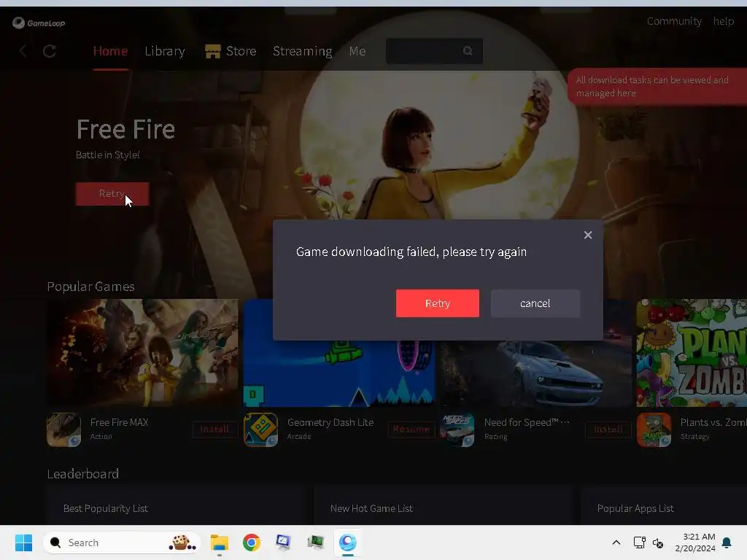Viewport: 747px width, 560px height.
Task: Open File Explorer from the taskbar
Action: [x=220, y=542]
